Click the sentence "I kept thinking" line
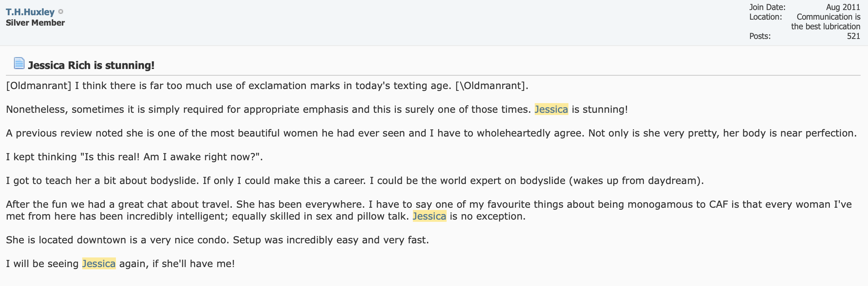 tap(134, 157)
